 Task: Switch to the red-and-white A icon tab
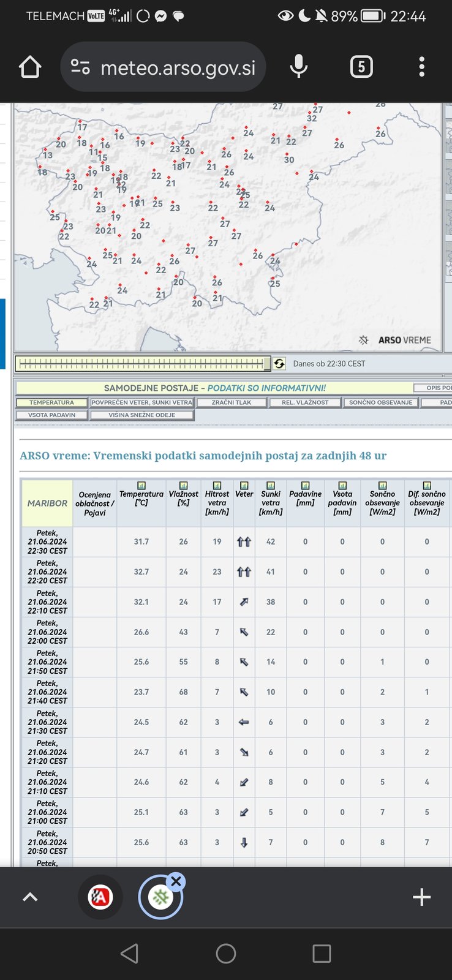pos(100,897)
